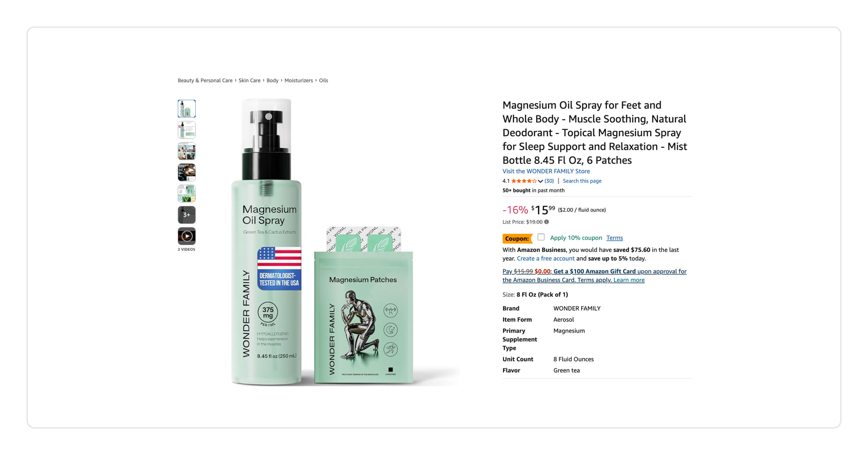Open coupon Terms link

point(614,238)
